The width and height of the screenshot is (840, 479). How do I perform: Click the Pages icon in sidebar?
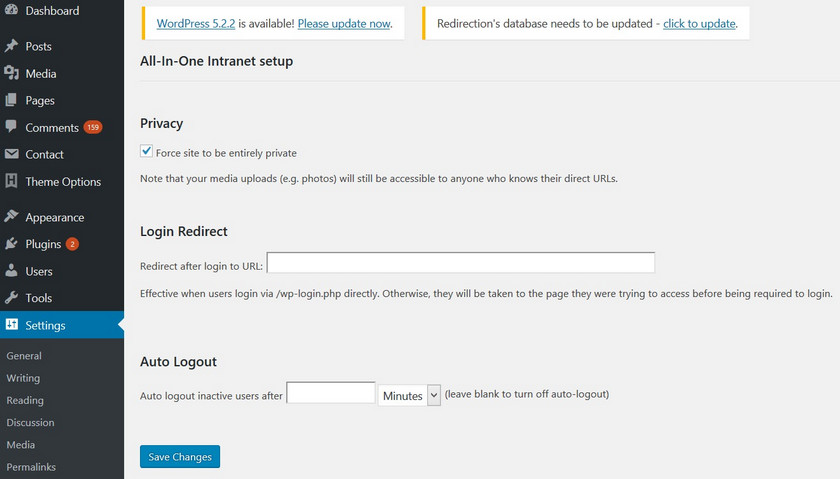(x=12, y=100)
